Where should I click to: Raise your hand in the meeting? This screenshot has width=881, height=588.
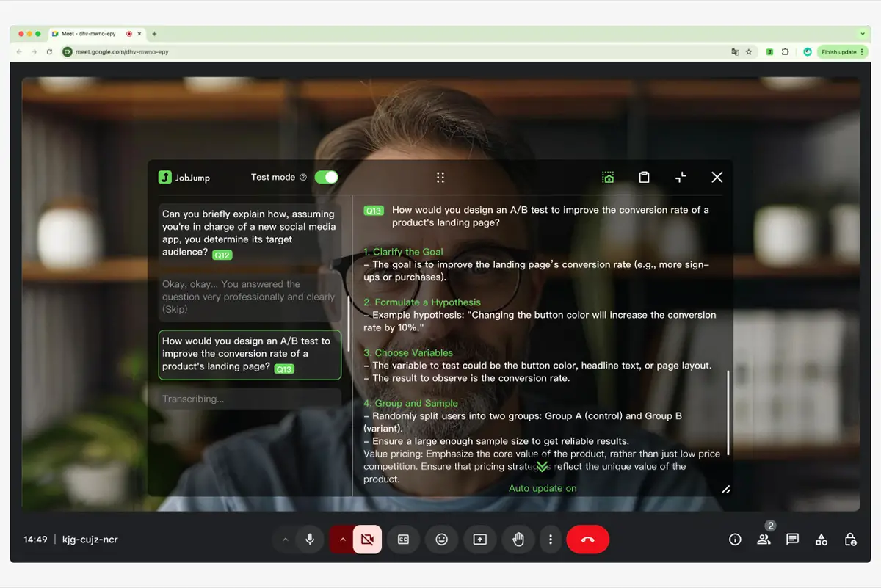518,540
